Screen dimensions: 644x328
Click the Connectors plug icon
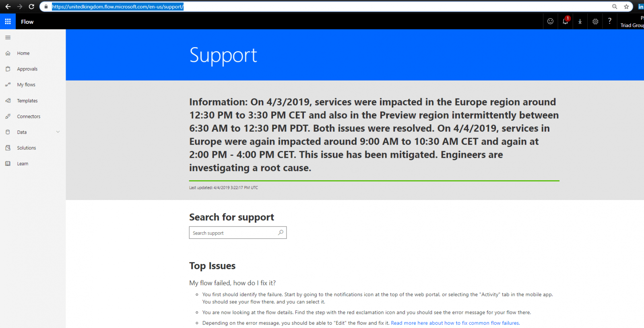8,116
